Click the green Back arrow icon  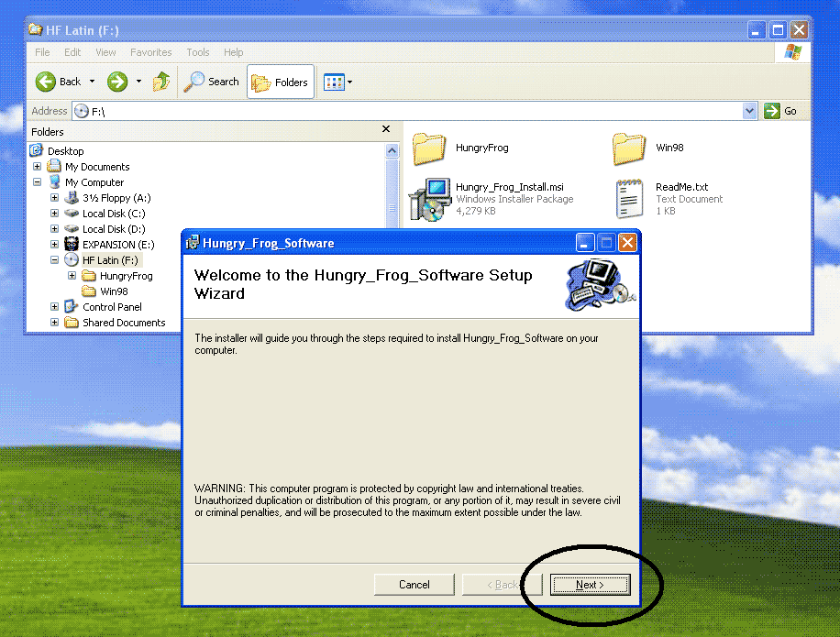tap(46, 82)
